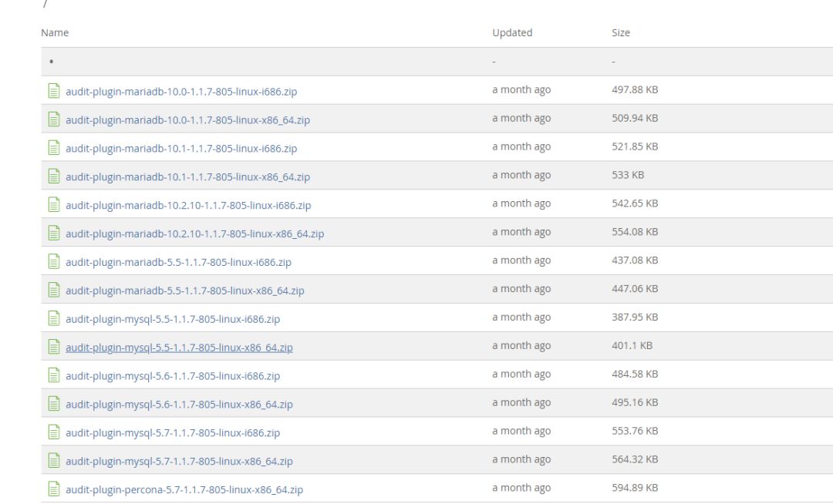Click file icon beside percona-5.7 x86_64 zip
Viewport: 833px width, 504px height.
(54, 489)
